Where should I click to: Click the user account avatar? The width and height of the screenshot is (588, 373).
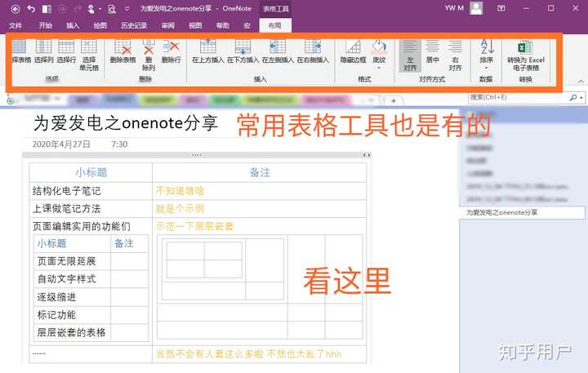coord(476,8)
